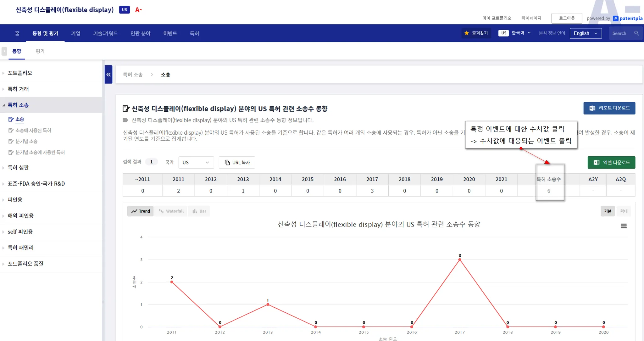Switch to the 평가 tab
644x341 pixels.
click(x=40, y=51)
